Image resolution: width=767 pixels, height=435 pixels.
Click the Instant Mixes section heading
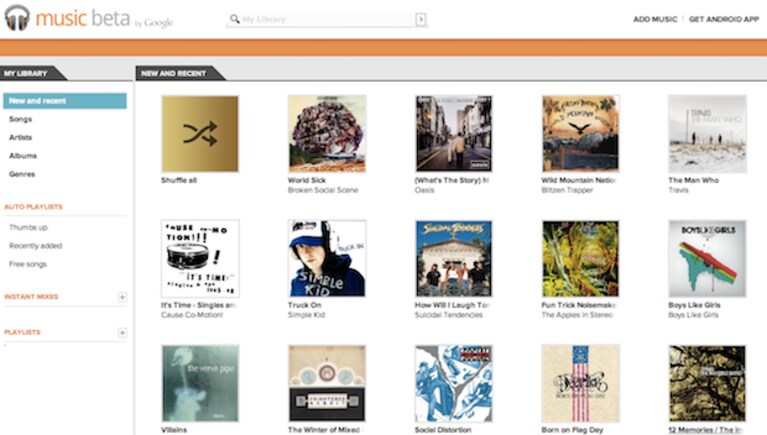click(x=31, y=297)
